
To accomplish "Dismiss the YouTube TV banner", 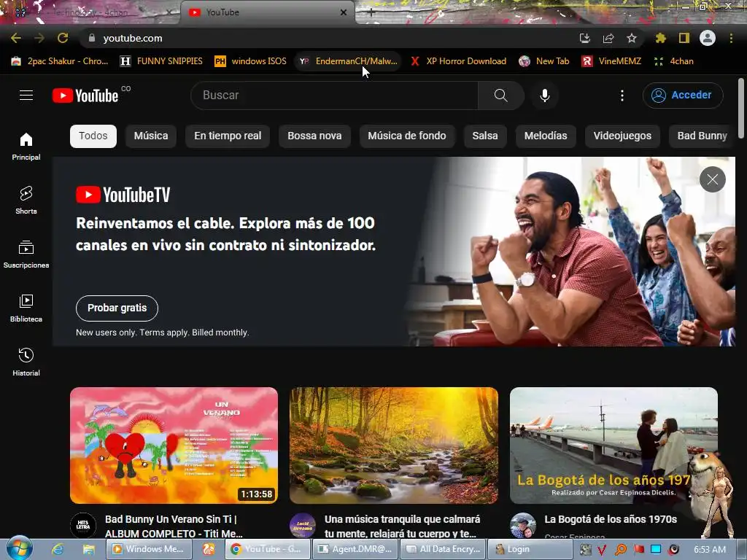I will click(x=712, y=179).
